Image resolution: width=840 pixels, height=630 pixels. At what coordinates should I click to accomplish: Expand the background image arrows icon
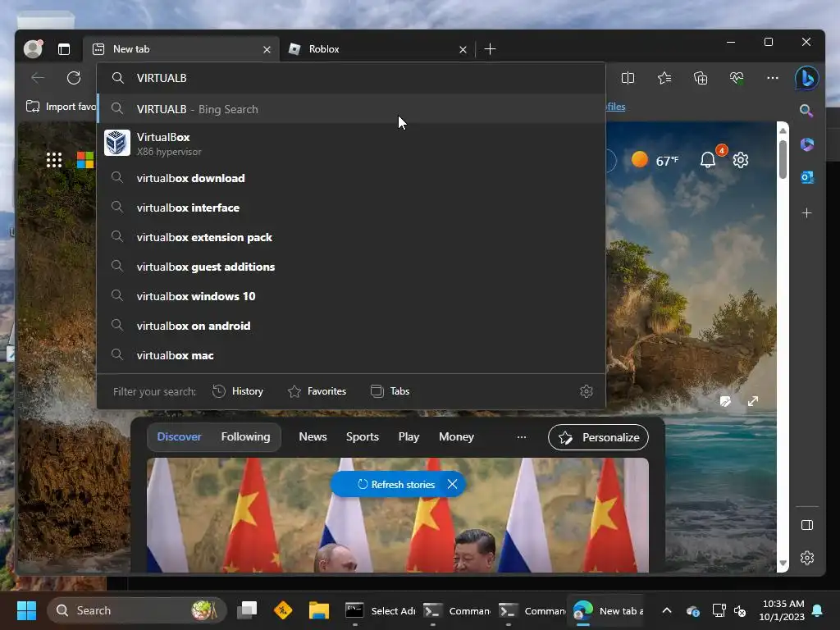(753, 401)
